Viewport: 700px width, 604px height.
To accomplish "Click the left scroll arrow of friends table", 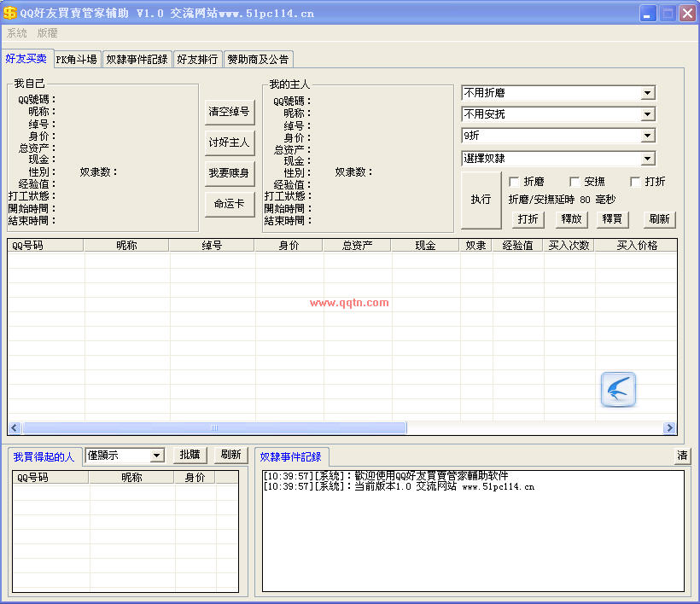I will click(x=15, y=427).
